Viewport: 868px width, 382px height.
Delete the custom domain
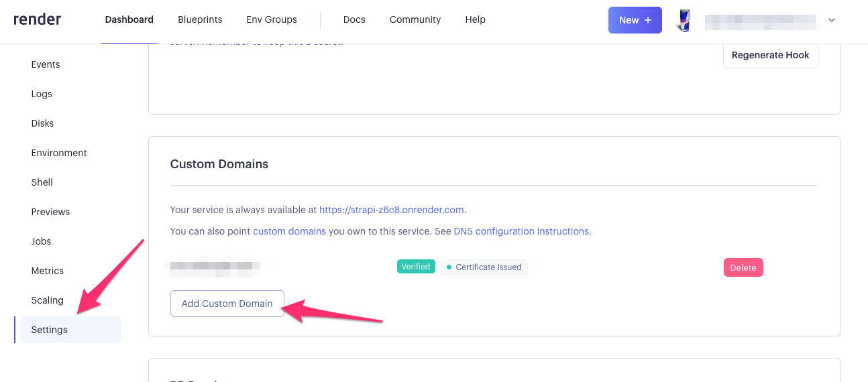coord(743,267)
